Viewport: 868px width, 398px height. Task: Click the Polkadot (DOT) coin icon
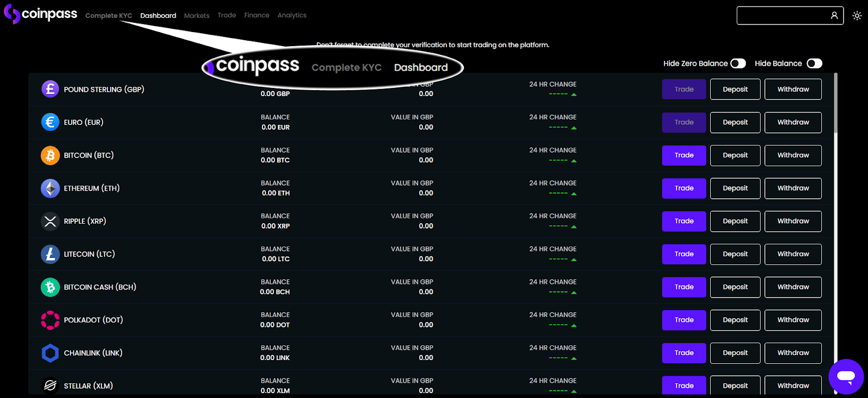coord(50,320)
